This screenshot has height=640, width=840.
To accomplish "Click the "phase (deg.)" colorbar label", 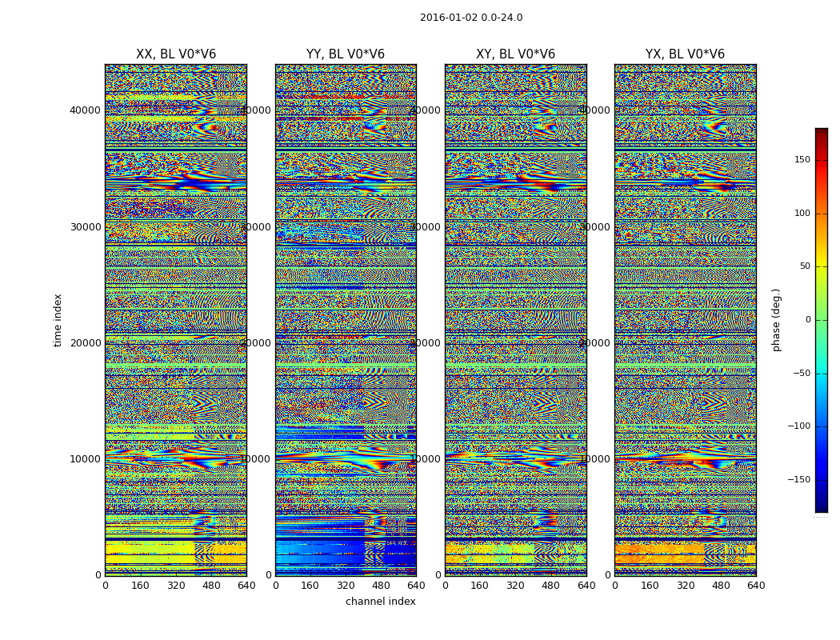I will coord(776,320).
